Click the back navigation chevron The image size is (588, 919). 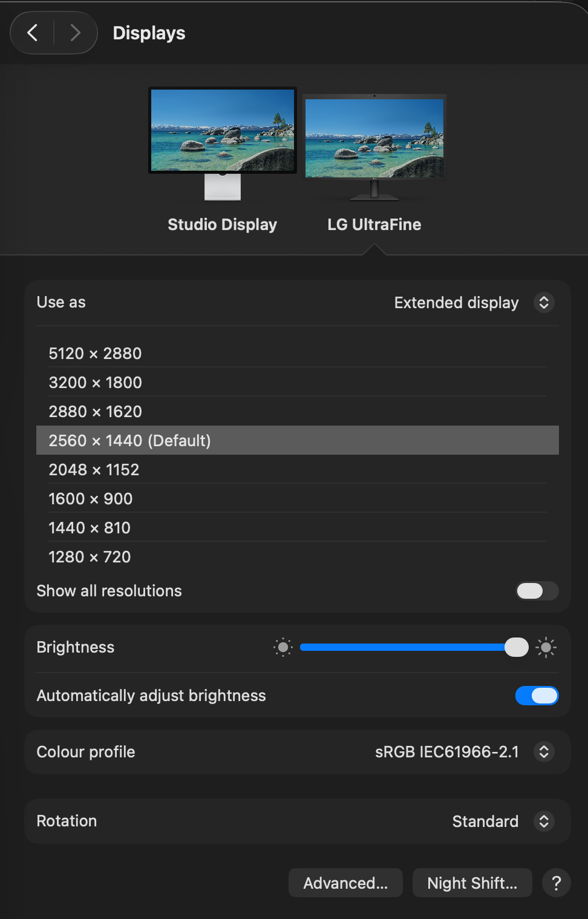click(x=33, y=33)
